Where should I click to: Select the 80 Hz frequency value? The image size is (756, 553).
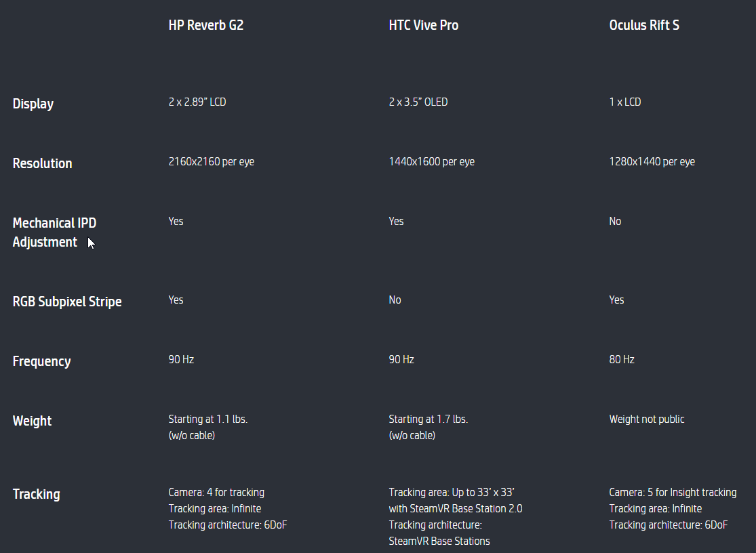click(x=622, y=359)
